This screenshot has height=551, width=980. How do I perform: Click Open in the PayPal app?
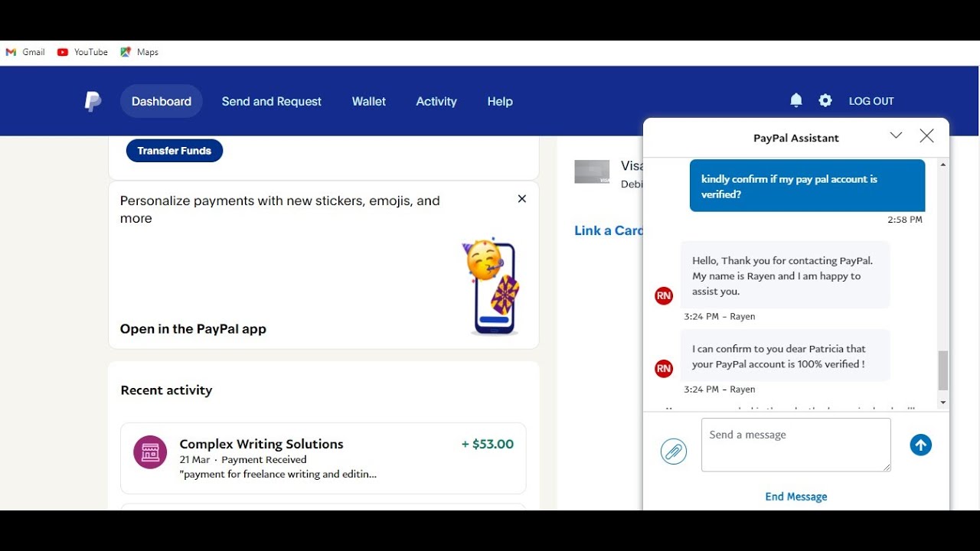pos(193,329)
